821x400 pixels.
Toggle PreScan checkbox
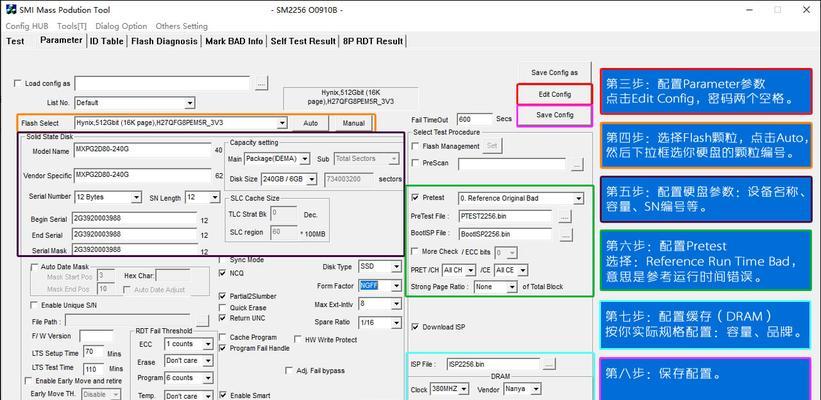pos(416,163)
